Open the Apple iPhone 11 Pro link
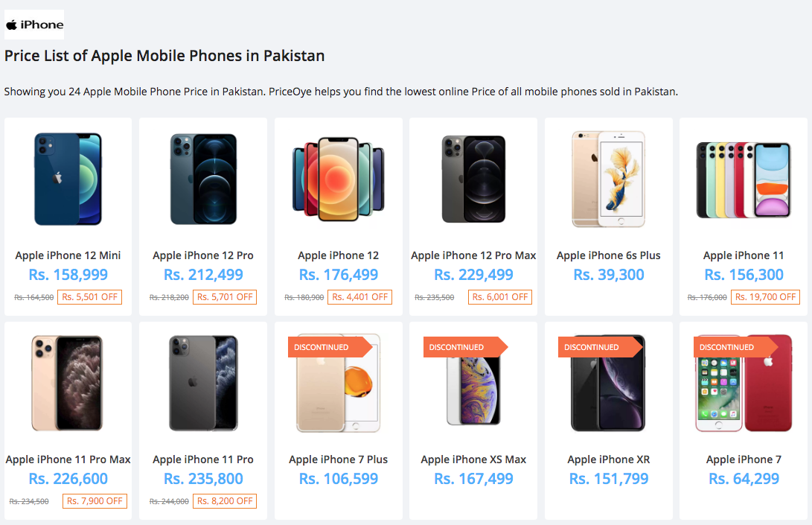The width and height of the screenshot is (812, 525). point(203,459)
